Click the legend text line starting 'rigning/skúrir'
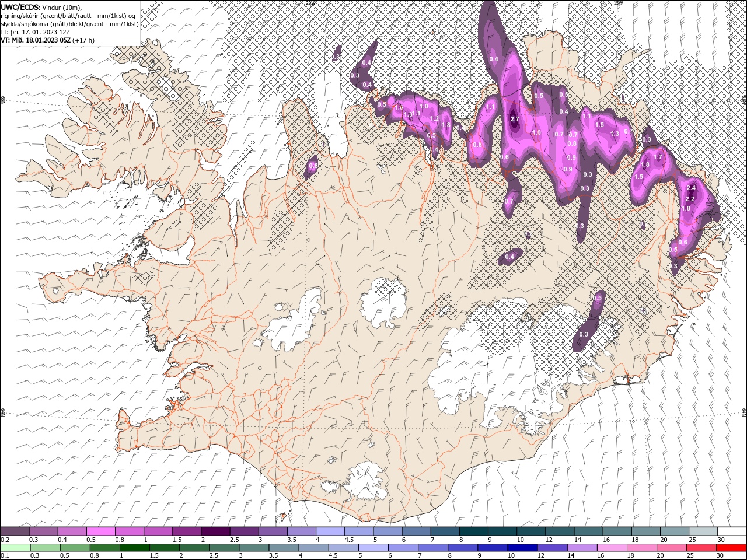 pos(68,16)
